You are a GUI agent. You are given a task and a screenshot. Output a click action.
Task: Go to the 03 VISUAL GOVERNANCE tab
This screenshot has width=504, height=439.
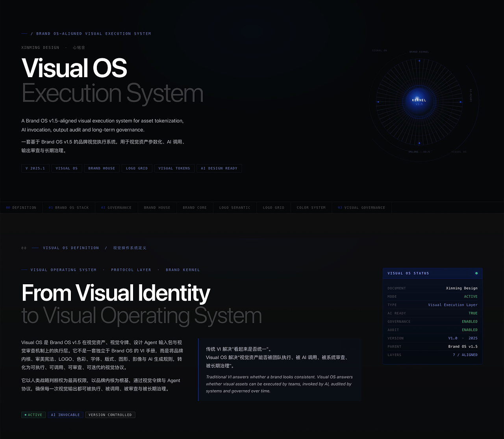coord(361,207)
